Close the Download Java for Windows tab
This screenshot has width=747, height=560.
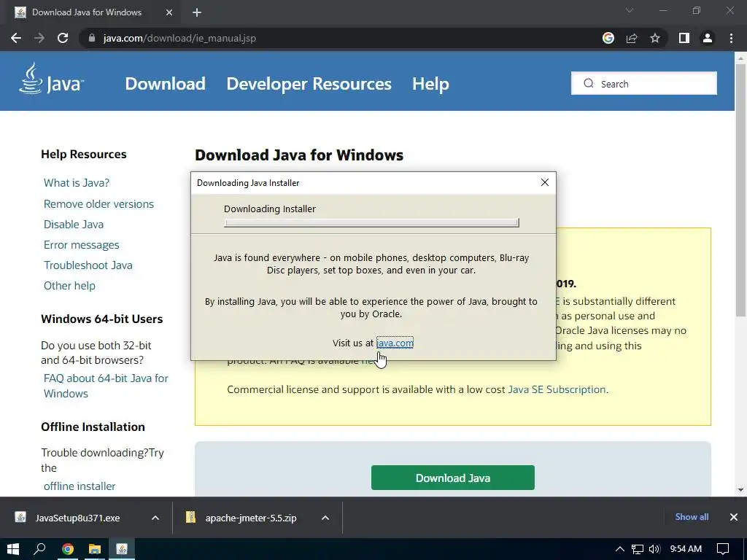[x=169, y=12]
